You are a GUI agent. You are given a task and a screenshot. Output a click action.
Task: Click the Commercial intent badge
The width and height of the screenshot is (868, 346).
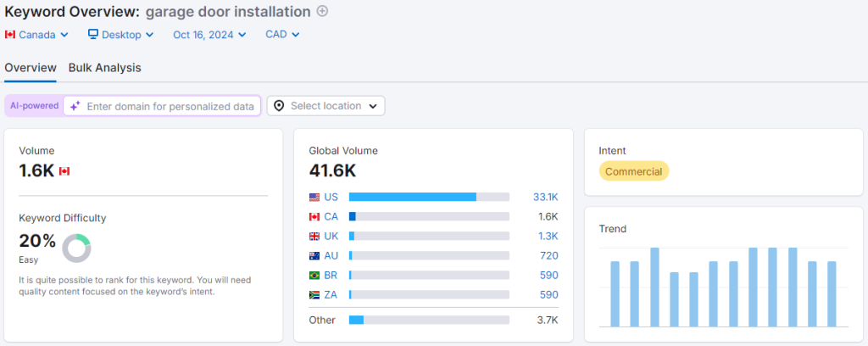pyautogui.click(x=634, y=171)
